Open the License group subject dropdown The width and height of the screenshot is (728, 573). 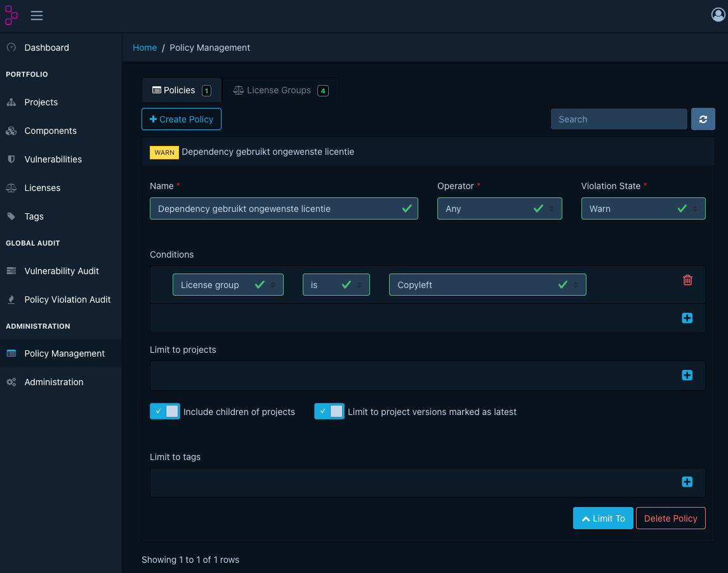tap(228, 285)
